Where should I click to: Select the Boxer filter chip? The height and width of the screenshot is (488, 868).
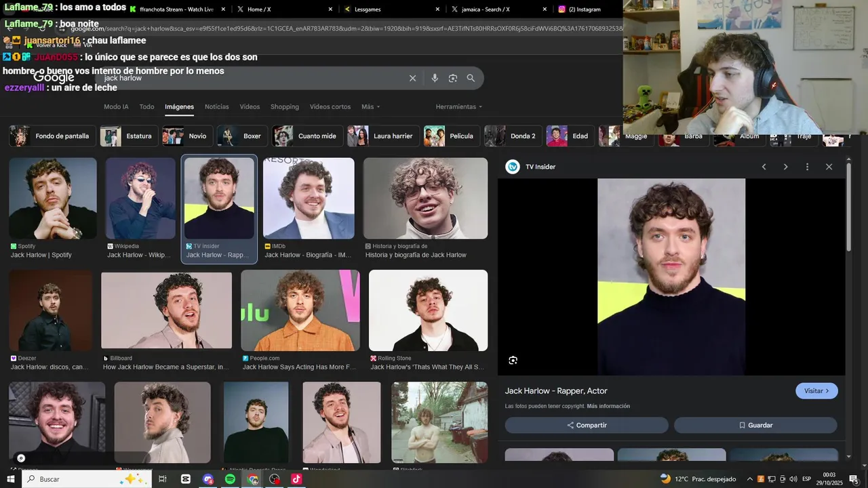pos(242,136)
